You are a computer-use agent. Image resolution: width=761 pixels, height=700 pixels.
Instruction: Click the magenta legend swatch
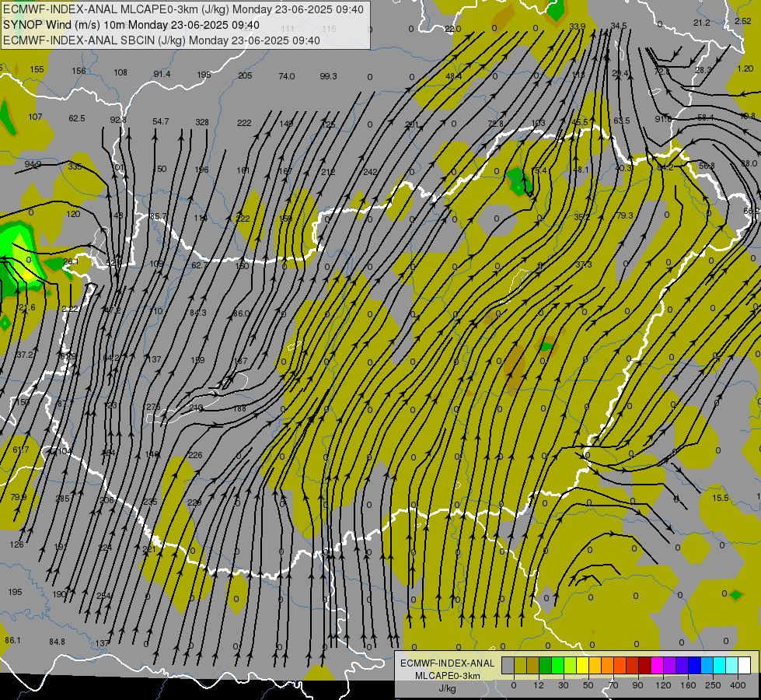coord(657,666)
